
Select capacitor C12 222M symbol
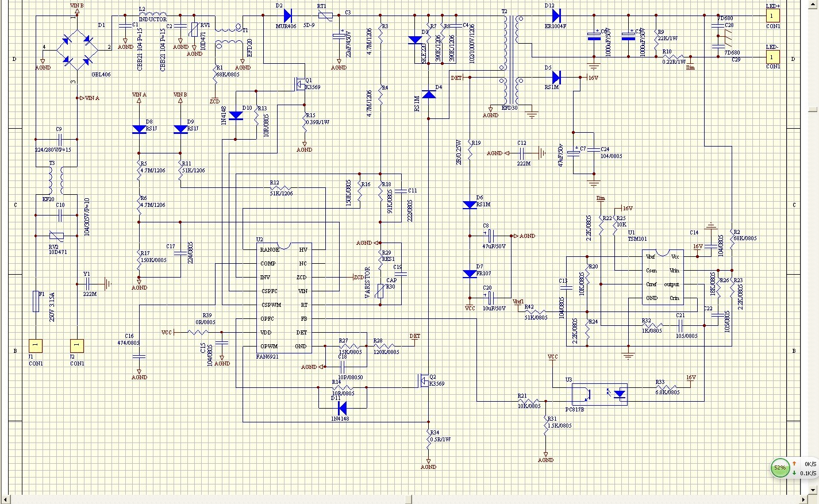click(522, 153)
